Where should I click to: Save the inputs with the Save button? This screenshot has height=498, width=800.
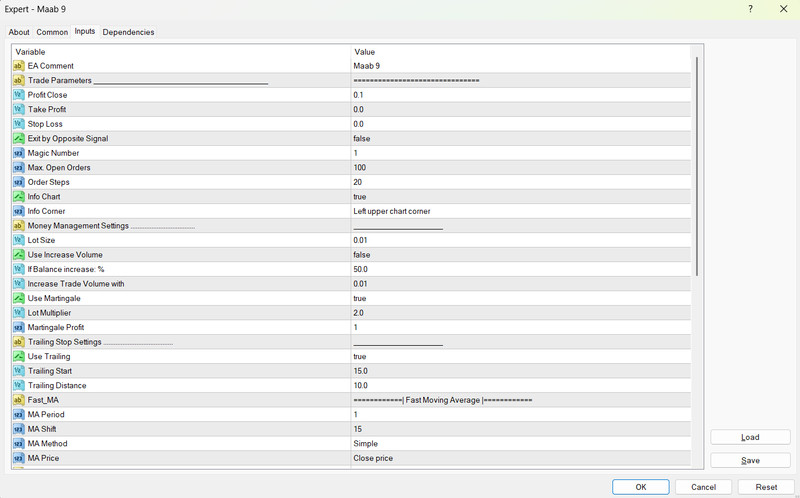(x=750, y=460)
